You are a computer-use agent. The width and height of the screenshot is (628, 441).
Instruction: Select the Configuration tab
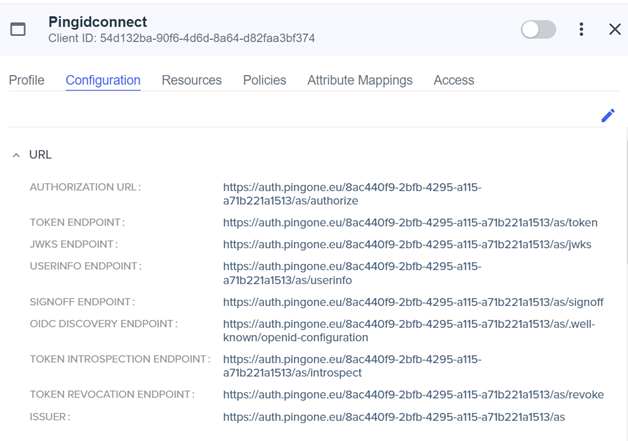click(103, 80)
